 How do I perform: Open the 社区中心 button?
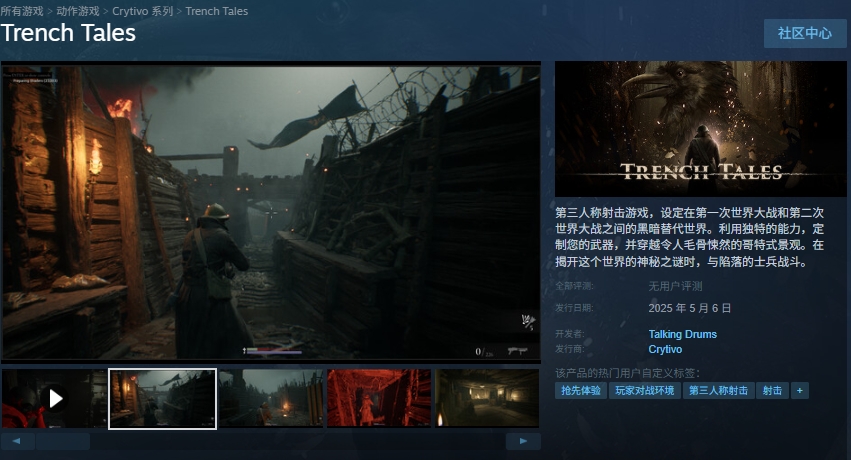[x=805, y=34]
